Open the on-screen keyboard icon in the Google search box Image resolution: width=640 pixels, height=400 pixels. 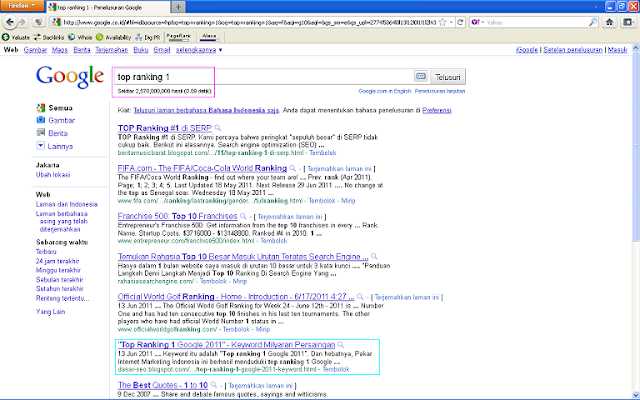420,76
